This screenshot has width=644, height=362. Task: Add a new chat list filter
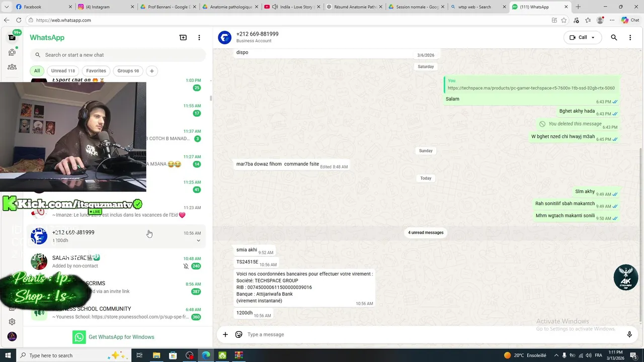coord(151,71)
